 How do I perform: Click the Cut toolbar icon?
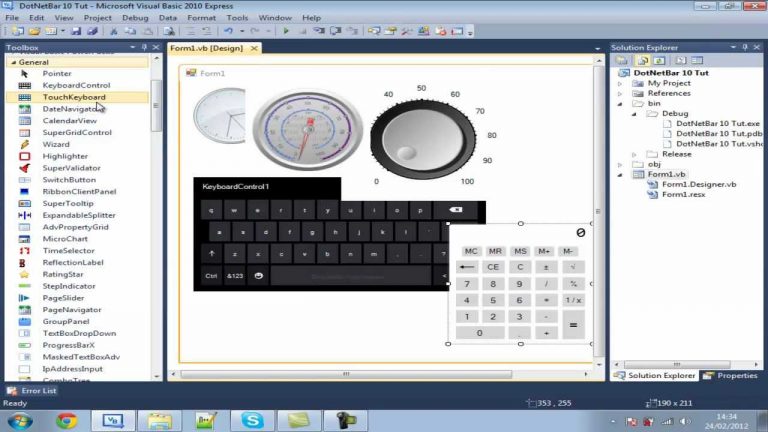point(114,31)
